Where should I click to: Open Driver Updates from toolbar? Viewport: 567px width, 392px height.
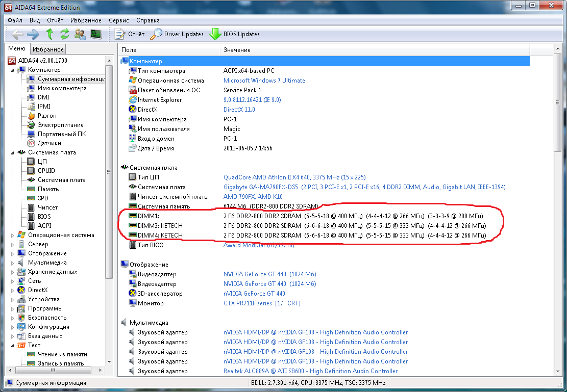(x=177, y=34)
